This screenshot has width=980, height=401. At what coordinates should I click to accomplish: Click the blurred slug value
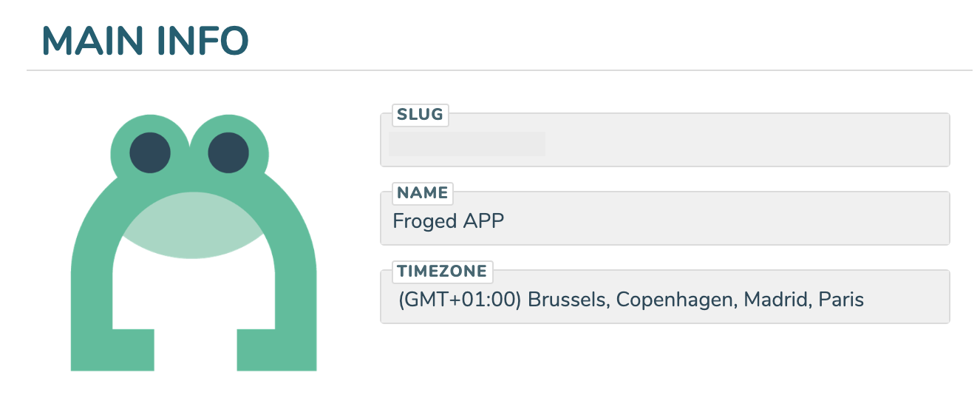coord(467,144)
